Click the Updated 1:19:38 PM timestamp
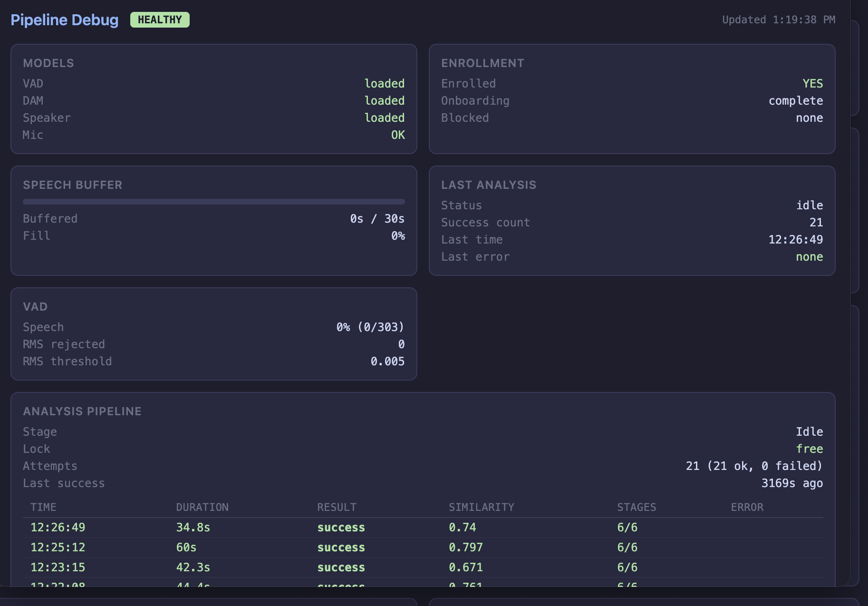868x606 pixels. pos(779,20)
